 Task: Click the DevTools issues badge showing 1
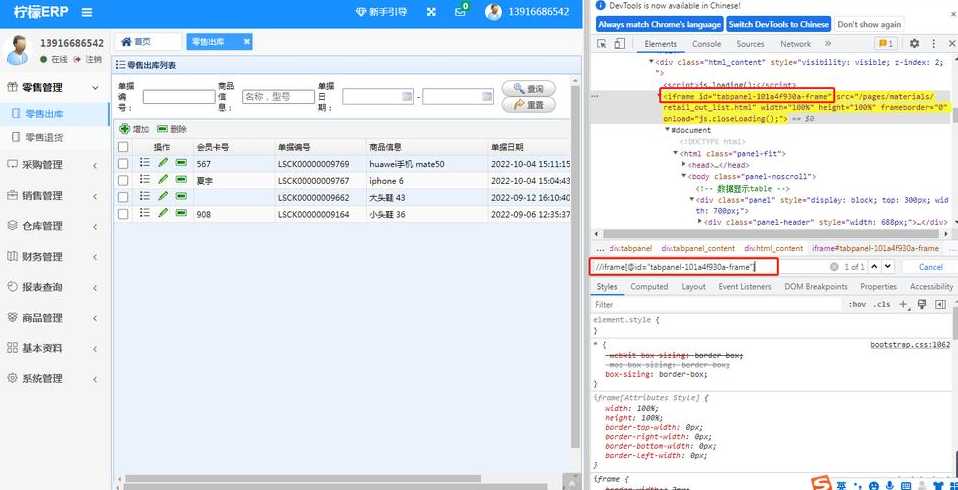[885, 43]
